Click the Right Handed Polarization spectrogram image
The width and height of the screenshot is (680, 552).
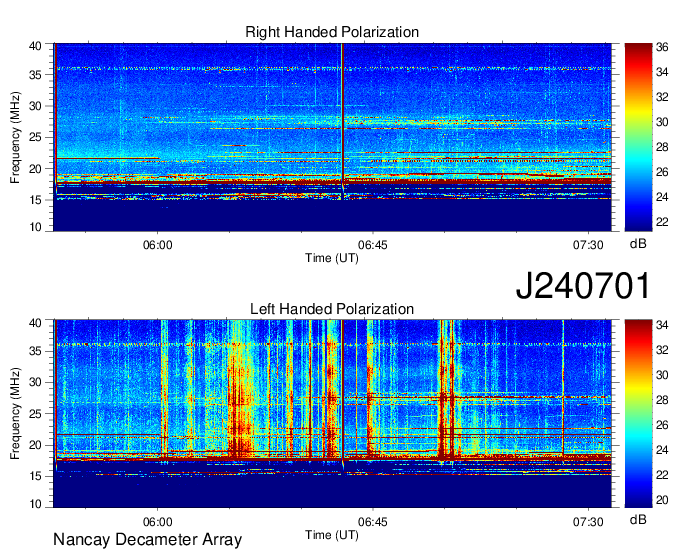coord(333,137)
